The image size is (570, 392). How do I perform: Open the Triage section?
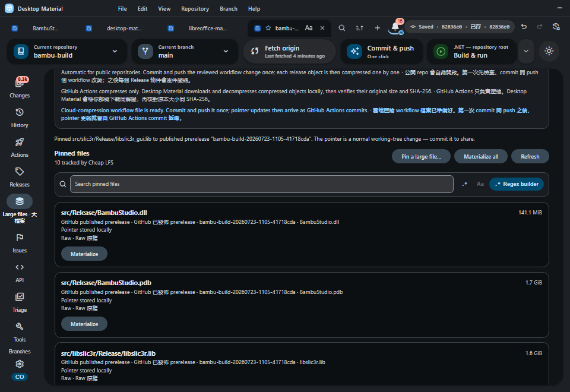click(x=20, y=302)
